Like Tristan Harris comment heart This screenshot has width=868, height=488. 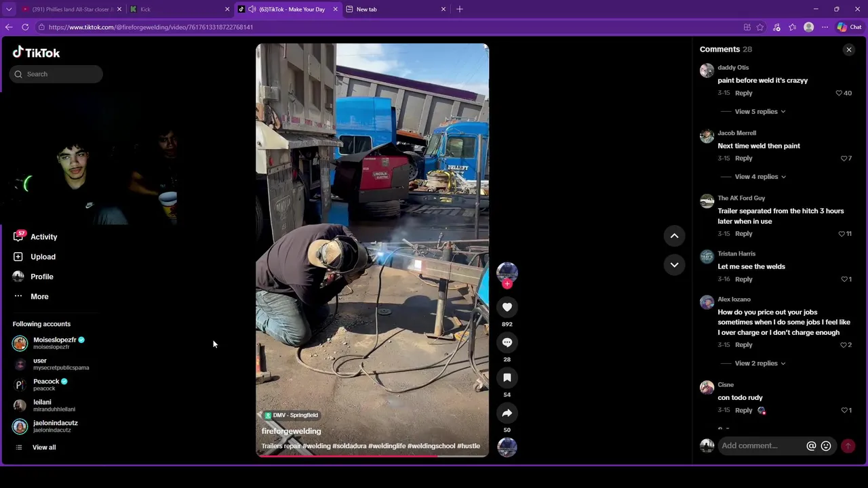844,279
